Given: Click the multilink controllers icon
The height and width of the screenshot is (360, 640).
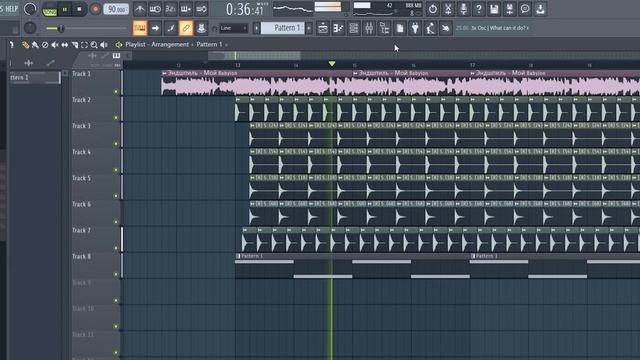Looking at the screenshot, I should coord(201,28).
